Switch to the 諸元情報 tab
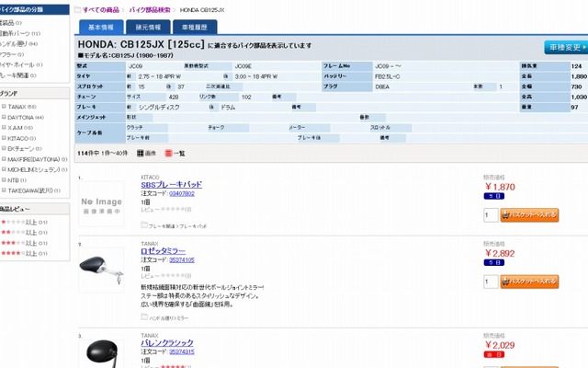588x368 pixels. point(148,28)
